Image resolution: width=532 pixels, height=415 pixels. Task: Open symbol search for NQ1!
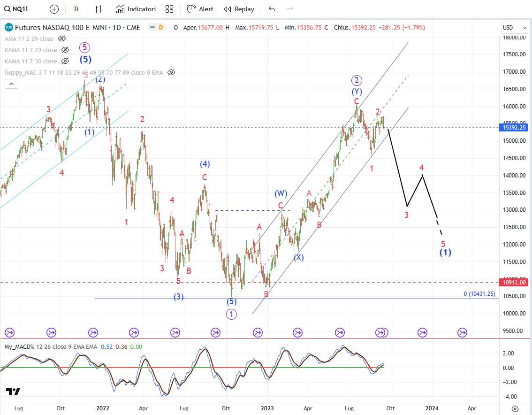16,9
